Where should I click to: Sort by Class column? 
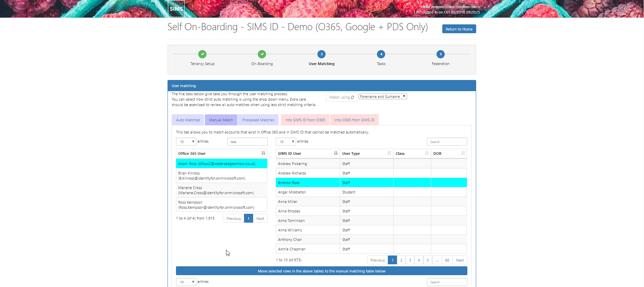[x=412, y=153]
